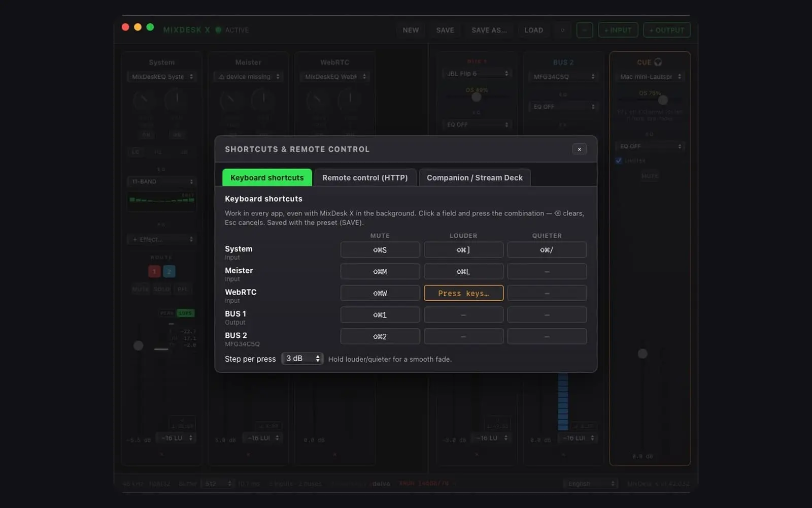Viewport: 812px width, 508px height.
Task: Click the green fullscreen window light
Action: click(x=150, y=27)
